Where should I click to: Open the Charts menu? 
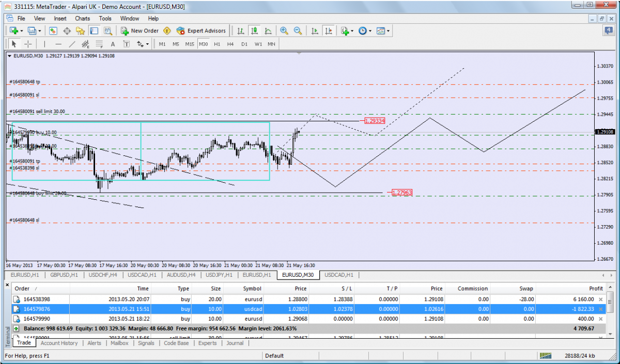click(82, 18)
